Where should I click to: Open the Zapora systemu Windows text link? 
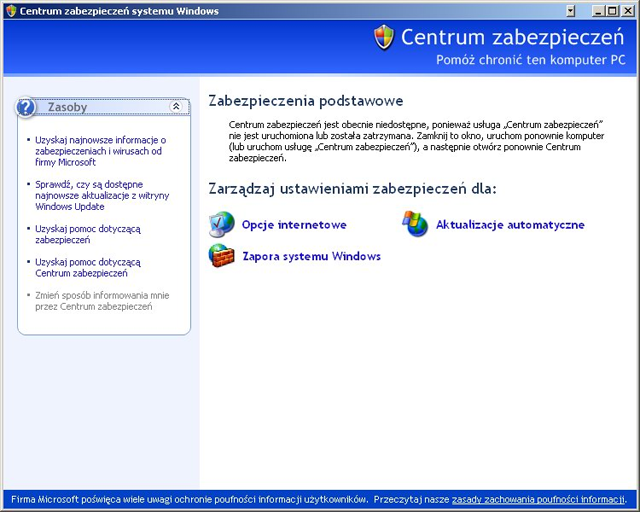click(311, 256)
